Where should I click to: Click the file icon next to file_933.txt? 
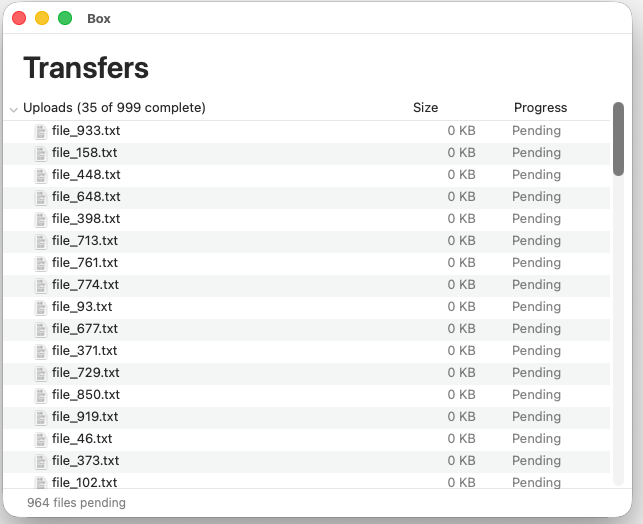pos(41,132)
